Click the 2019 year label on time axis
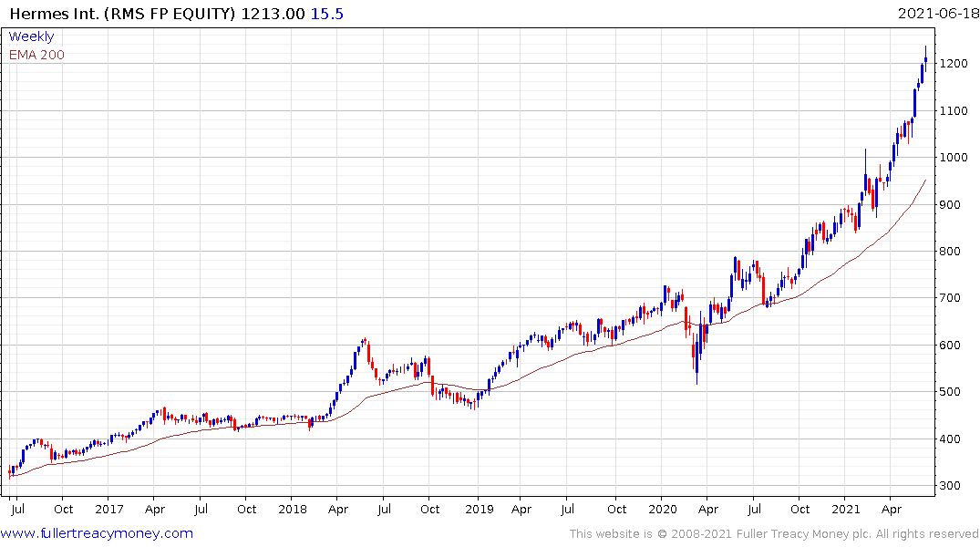This screenshot has height=547, width=980. coord(479,510)
